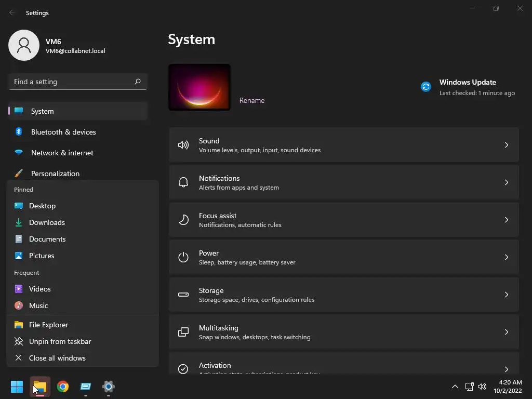Click the Storage drive icon

(x=183, y=295)
